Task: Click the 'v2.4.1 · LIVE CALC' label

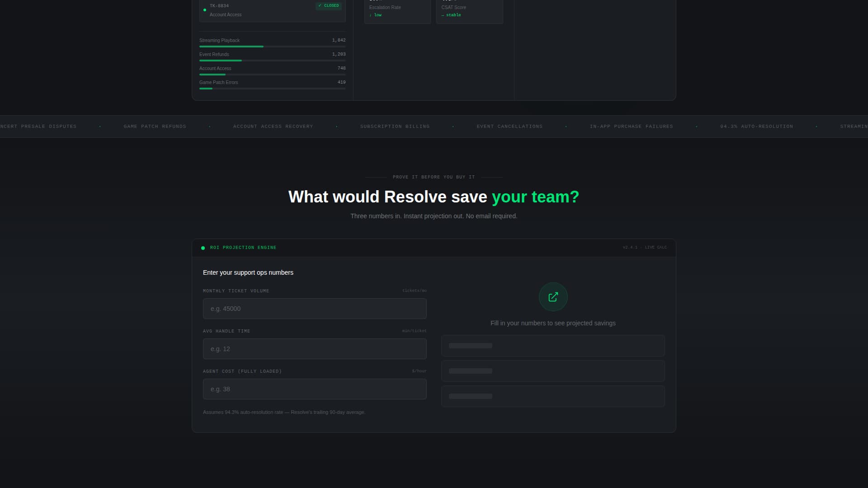Action: pyautogui.click(x=645, y=248)
